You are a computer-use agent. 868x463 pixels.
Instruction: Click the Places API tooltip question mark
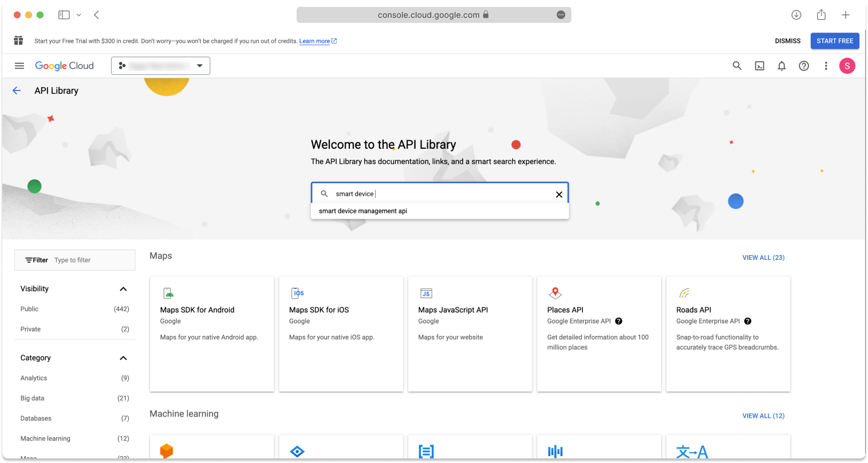[618, 321]
